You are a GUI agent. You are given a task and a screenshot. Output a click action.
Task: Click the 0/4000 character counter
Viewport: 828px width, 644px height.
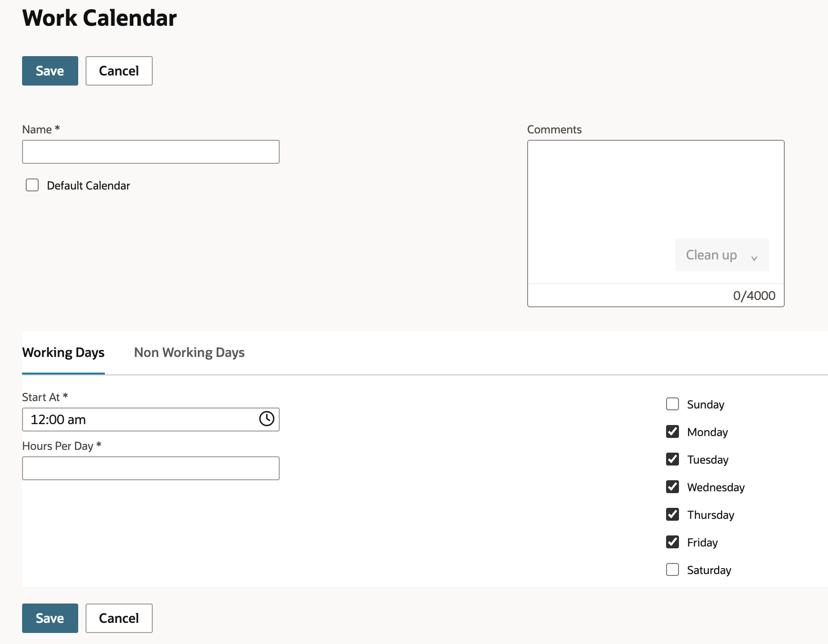[x=754, y=296]
